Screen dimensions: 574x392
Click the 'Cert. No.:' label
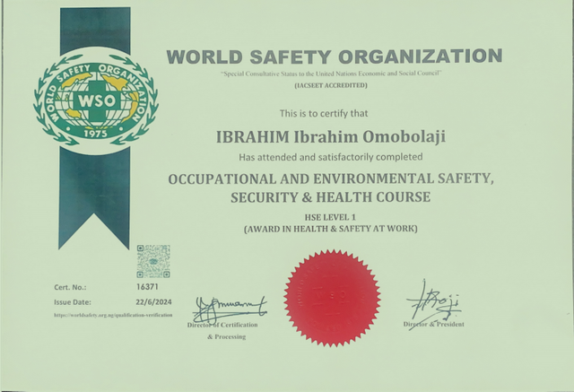coord(70,287)
